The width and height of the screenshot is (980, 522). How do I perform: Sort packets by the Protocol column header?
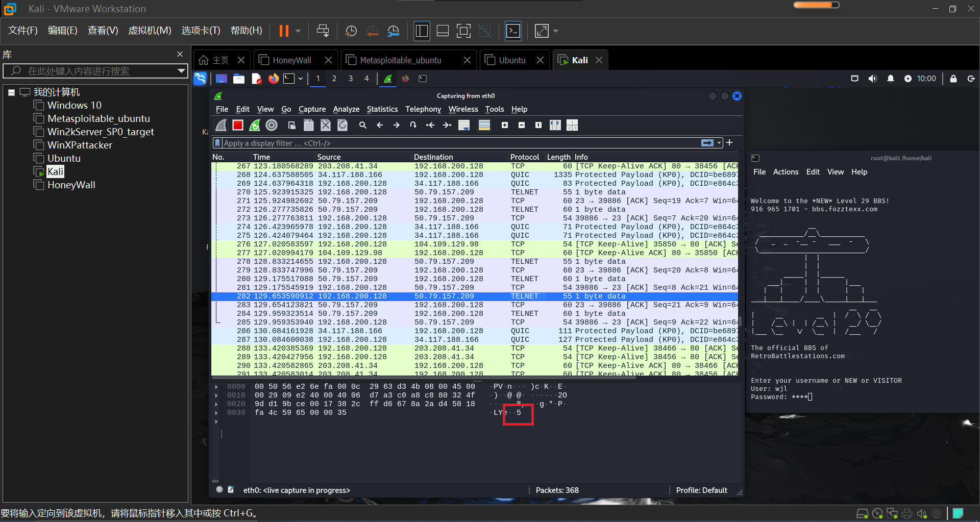(x=525, y=157)
